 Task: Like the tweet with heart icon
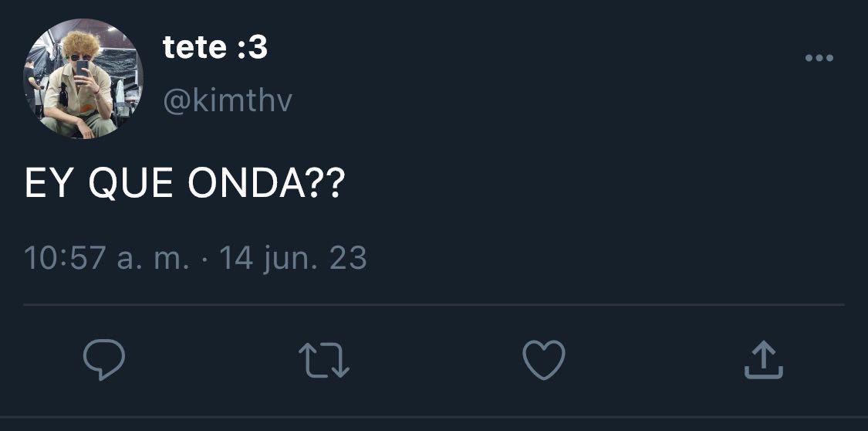(544, 359)
